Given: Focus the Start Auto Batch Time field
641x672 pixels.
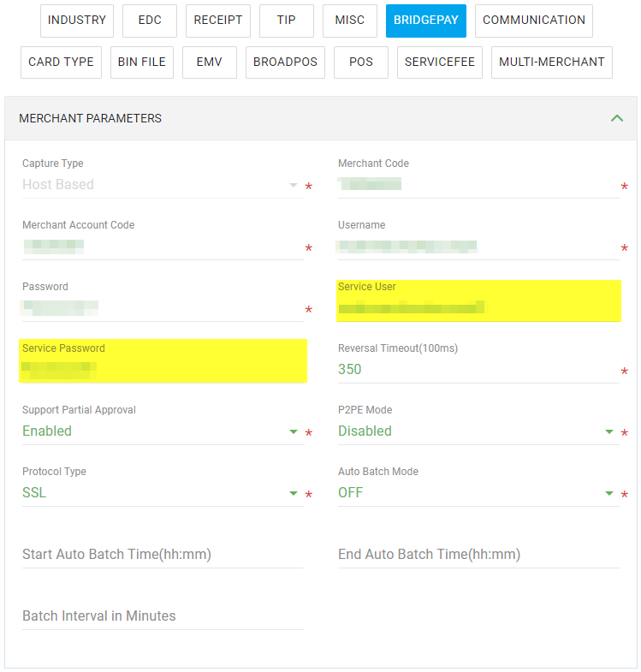Looking at the screenshot, I should [163, 555].
